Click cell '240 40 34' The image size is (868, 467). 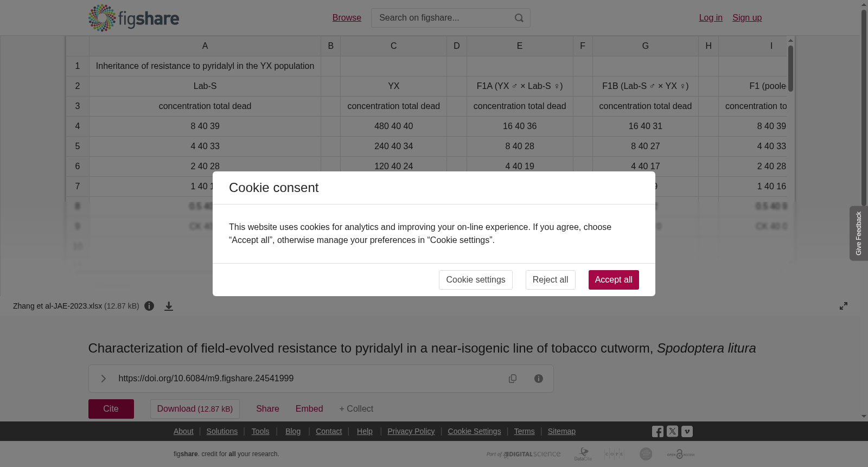tap(394, 146)
